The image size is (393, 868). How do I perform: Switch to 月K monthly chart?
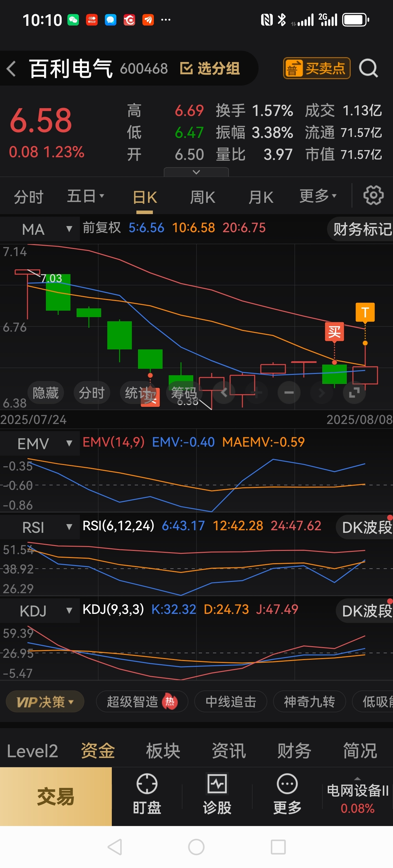point(260,197)
